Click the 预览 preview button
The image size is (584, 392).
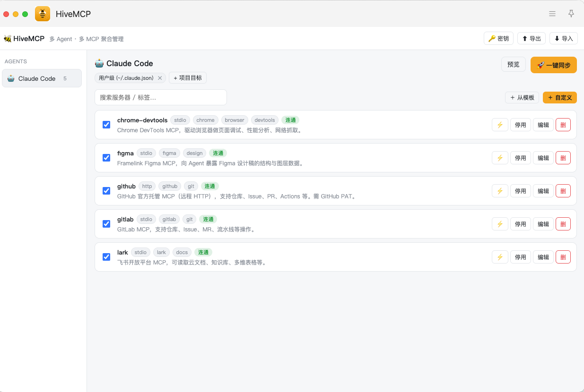click(514, 65)
